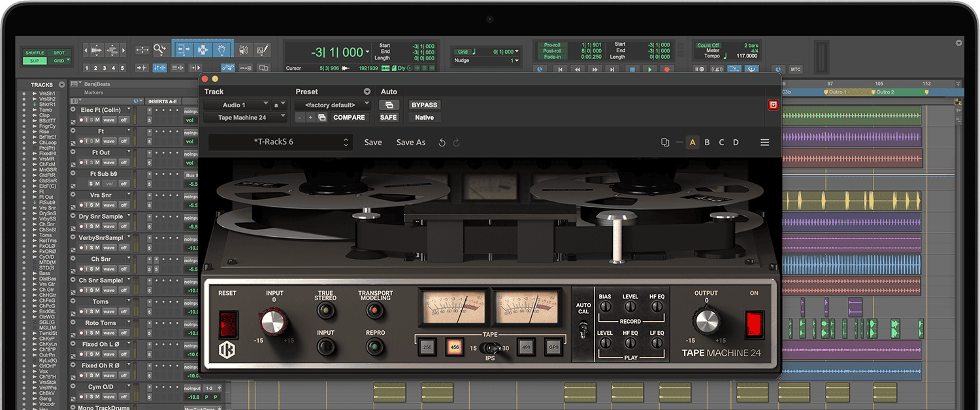Switch to preset snapshot B
The image size is (980, 410).
tap(707, 142)
